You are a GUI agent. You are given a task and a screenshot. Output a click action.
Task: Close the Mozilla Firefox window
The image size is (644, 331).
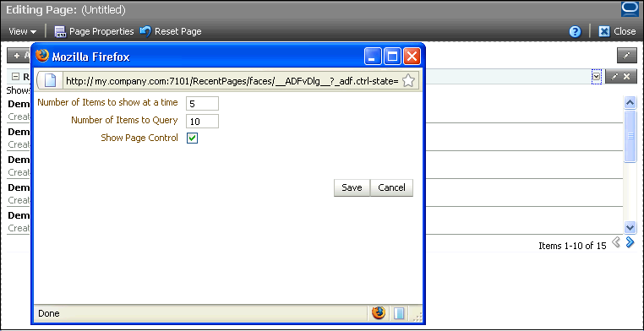412,57
